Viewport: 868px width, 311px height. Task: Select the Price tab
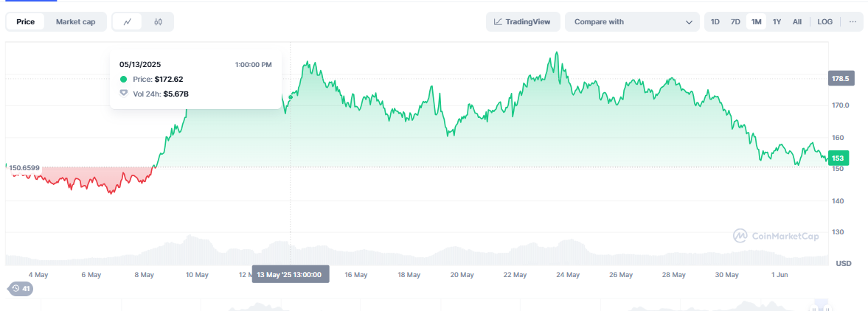click(25, 22)
